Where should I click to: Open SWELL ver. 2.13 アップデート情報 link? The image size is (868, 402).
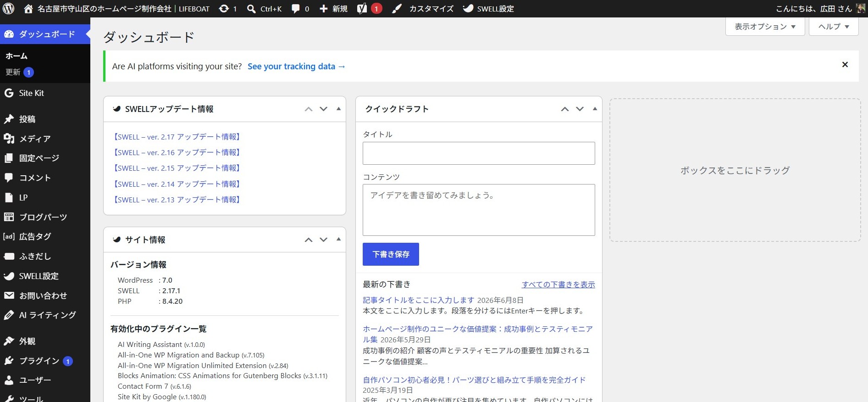click(177, 200)
